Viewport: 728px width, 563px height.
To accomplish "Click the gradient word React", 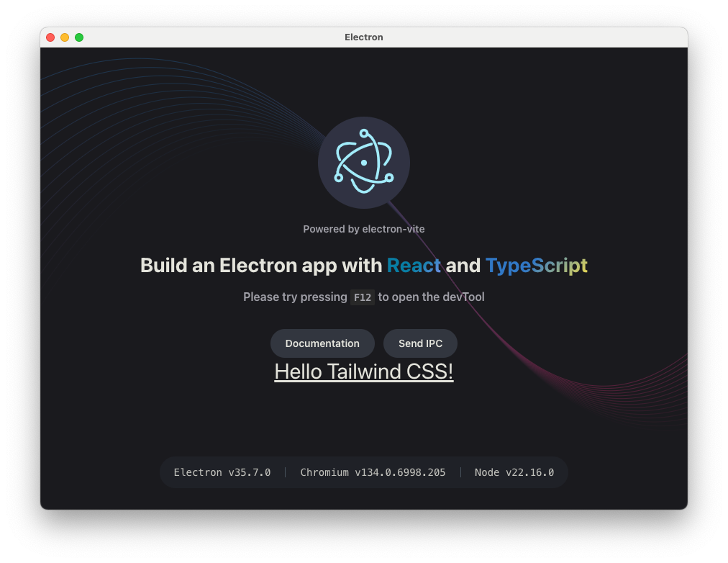I will pos(414,265).
